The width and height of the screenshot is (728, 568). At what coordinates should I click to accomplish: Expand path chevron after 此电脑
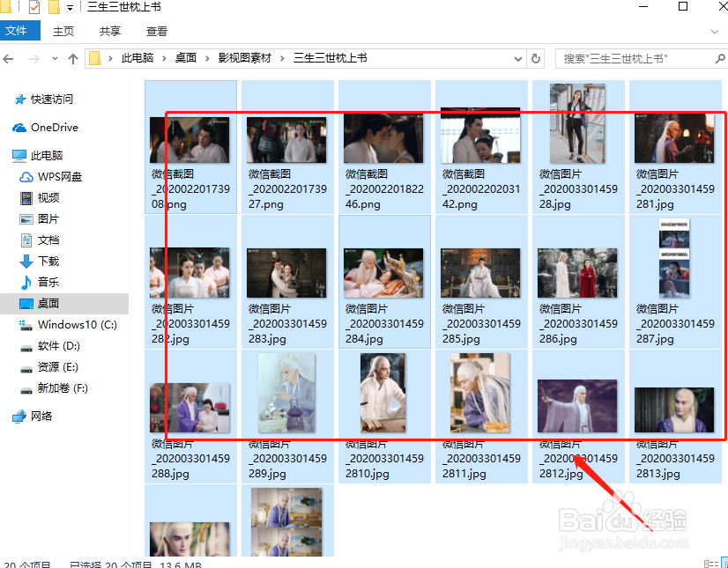164,58
